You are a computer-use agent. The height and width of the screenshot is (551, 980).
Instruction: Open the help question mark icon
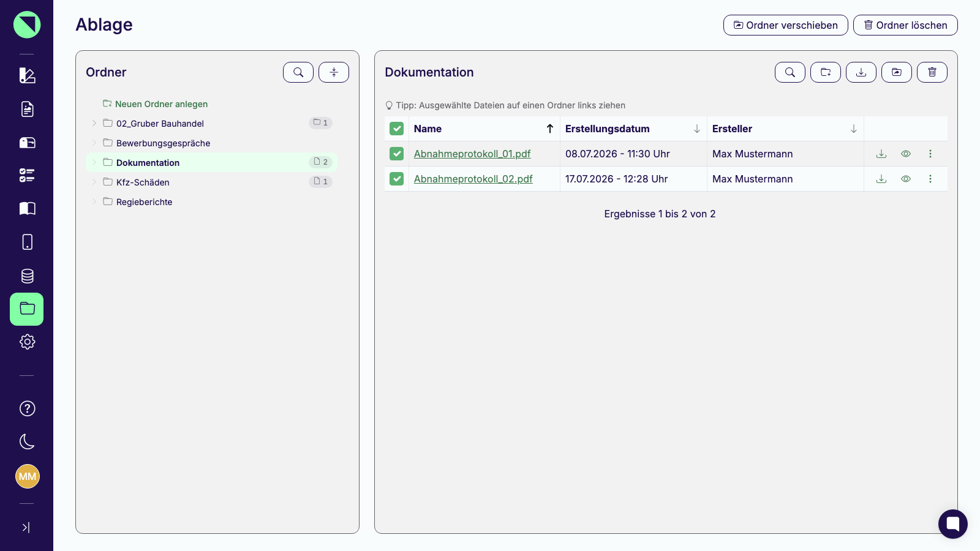(27, 408)
